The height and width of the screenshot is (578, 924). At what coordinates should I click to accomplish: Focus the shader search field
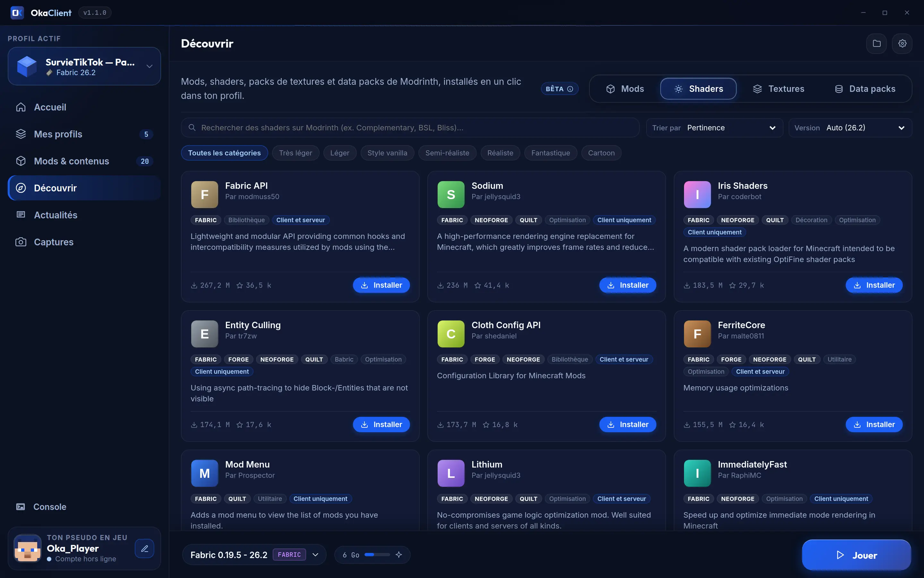tap(410, 128)
